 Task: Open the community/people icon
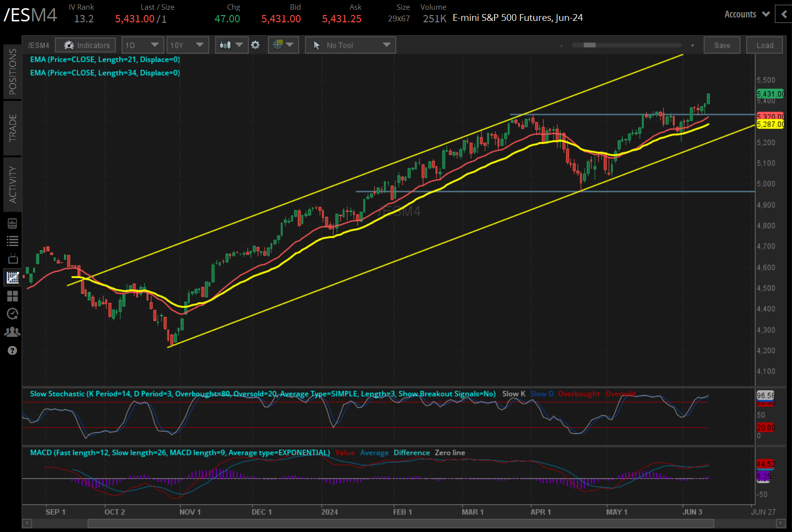coord(13,332)
